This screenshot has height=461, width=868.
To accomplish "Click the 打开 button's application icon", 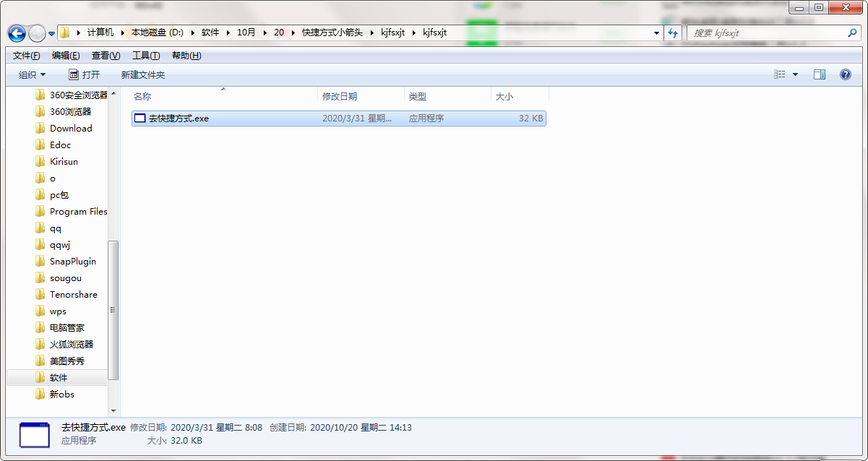I will pyautogui.click(x=73, y=74).
